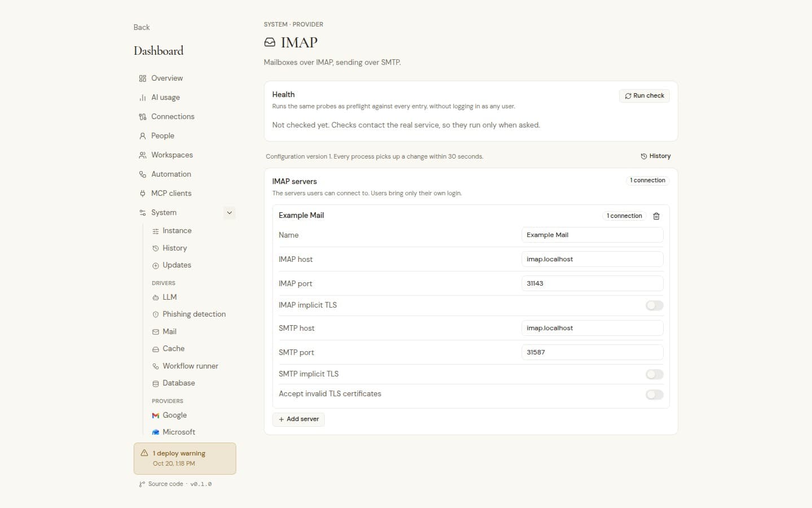Delete Example Mail server with trash icon
Image resolution: width=812 pixels, height=508 pixels.
tap(656, 216)
